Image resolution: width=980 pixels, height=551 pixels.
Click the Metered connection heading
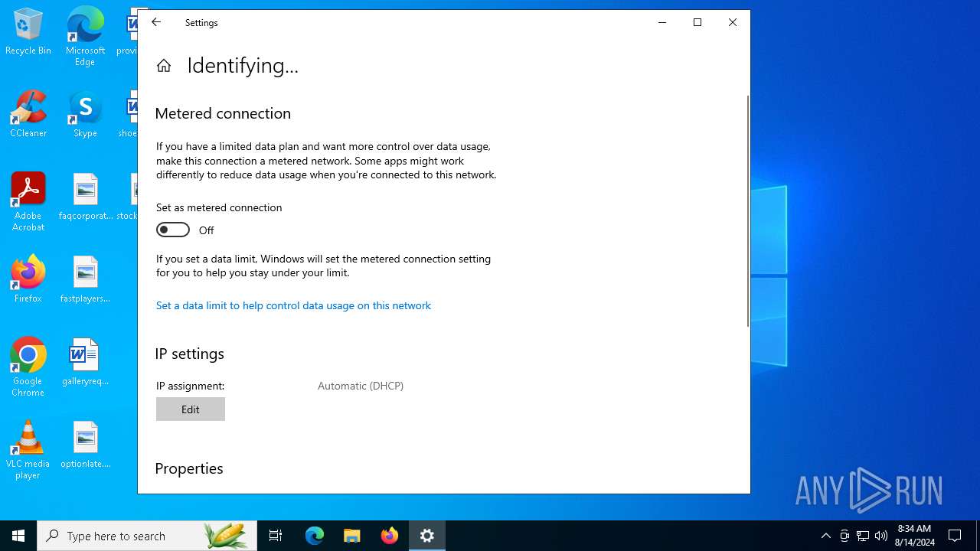click(223, 113)
